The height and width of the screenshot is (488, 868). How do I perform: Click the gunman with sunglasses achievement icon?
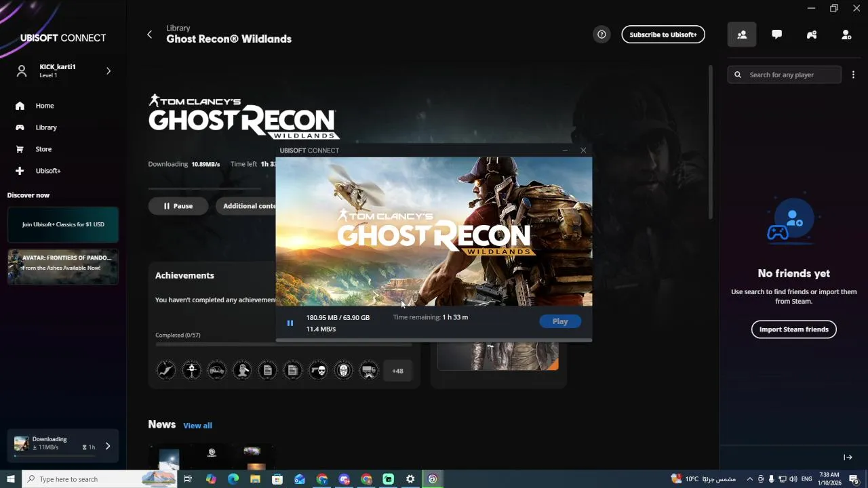318,370
